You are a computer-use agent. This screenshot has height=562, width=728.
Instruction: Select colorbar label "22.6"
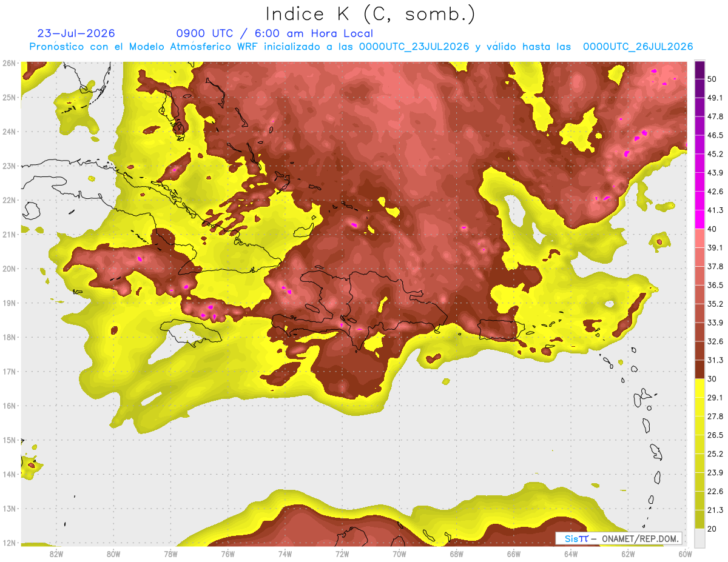(x=716, y=491)
